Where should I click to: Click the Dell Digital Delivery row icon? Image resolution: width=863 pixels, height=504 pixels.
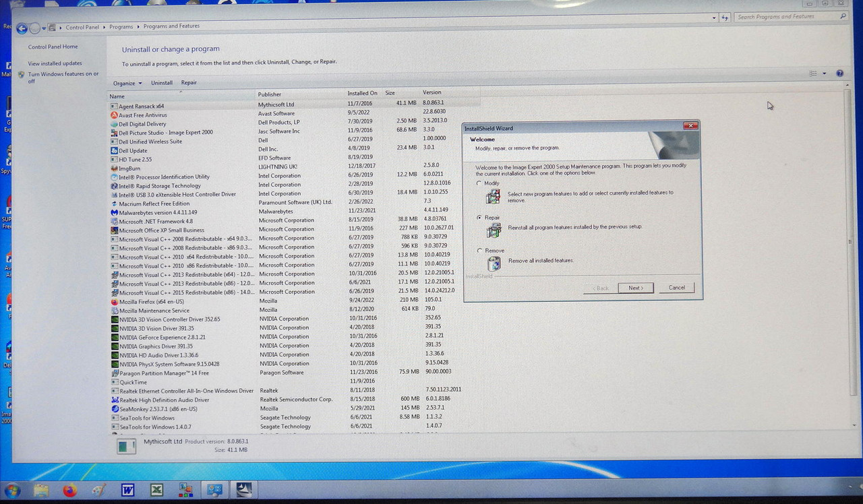(114, 124)
